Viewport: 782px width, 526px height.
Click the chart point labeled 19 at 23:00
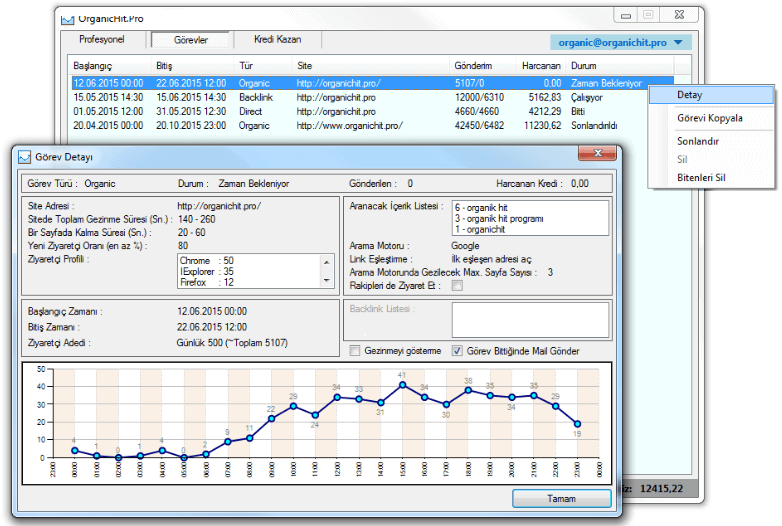[577, 424]
